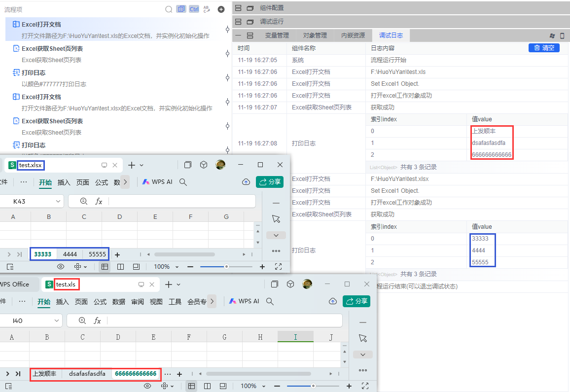
Task: Select the 33333 sheet tab in test.xlsx
Action: coord(43,254)
